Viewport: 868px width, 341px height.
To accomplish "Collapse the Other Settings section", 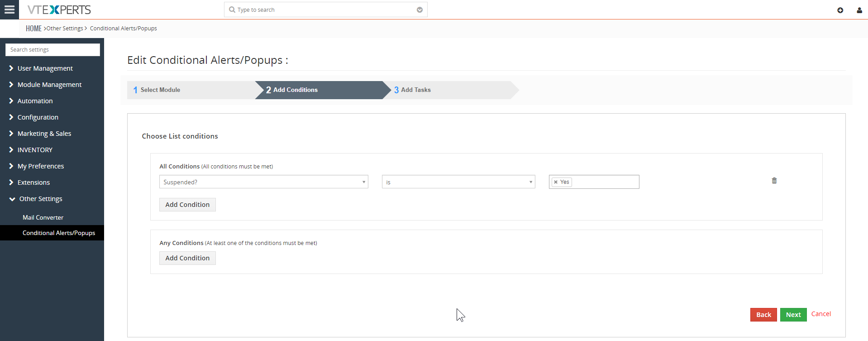I will pos(40,199).
